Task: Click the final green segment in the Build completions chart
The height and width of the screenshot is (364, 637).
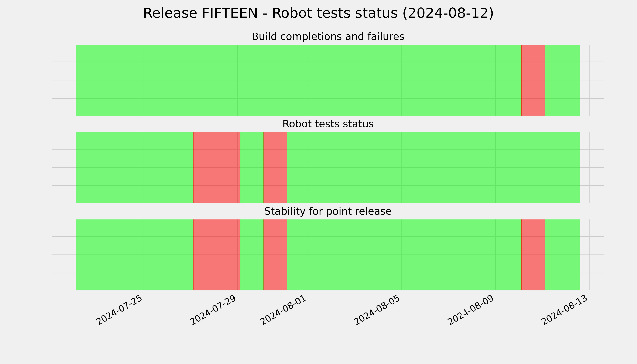Action: (x=562, y=80)
